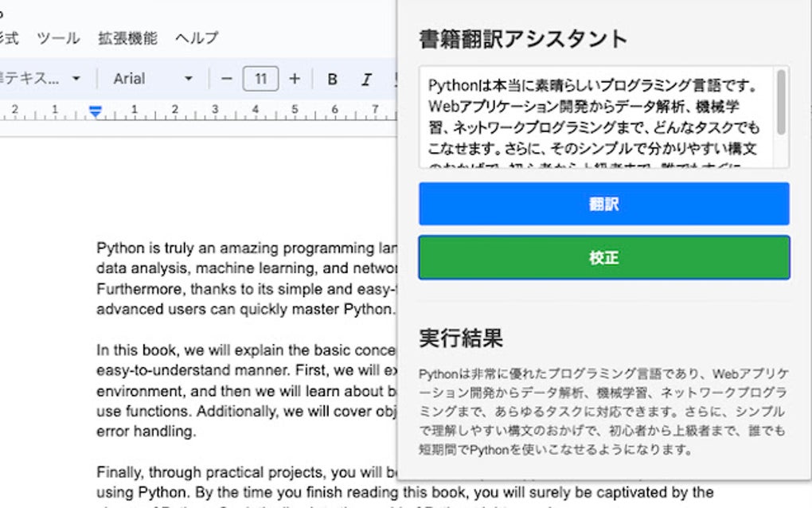Toggle bold formatting

click(332, 79)
